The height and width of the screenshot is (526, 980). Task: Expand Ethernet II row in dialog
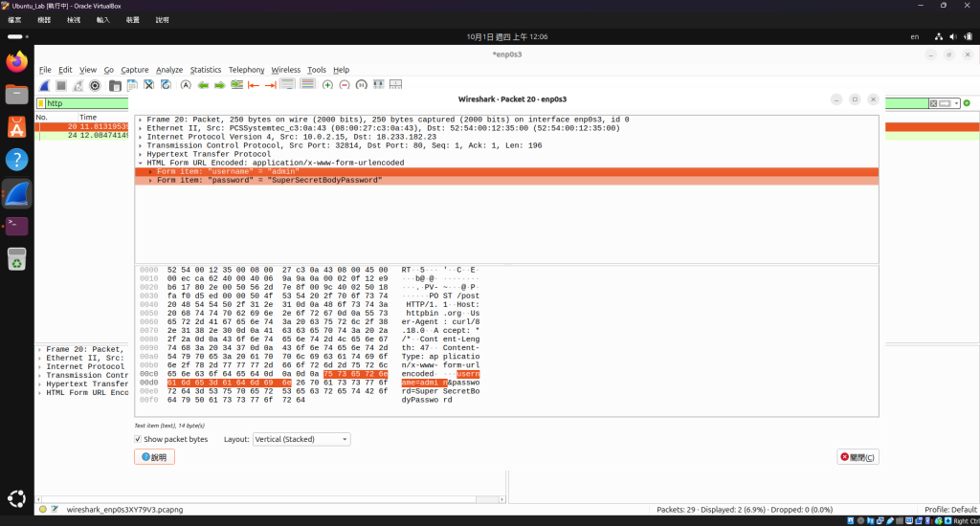click(x=140, y=128)
